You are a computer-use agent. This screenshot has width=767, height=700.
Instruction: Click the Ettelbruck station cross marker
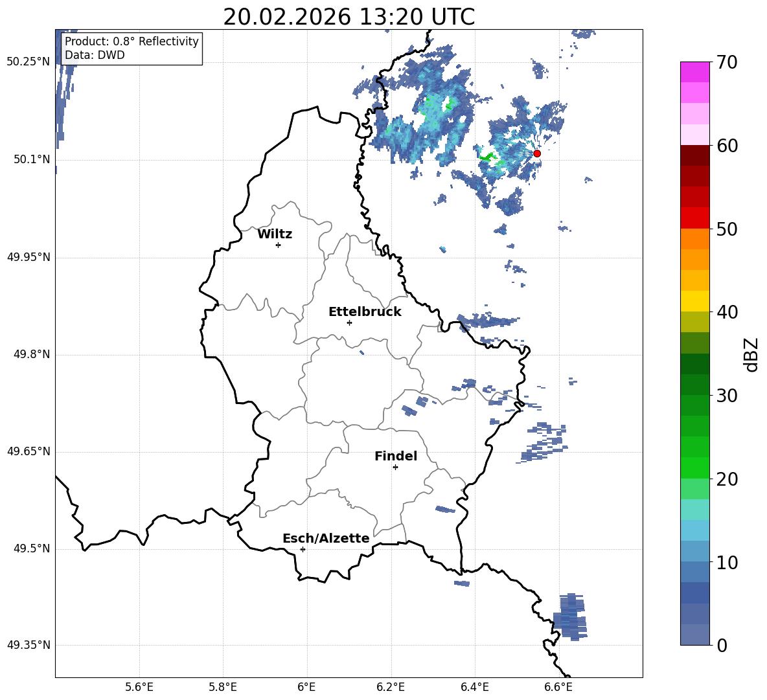349,322
